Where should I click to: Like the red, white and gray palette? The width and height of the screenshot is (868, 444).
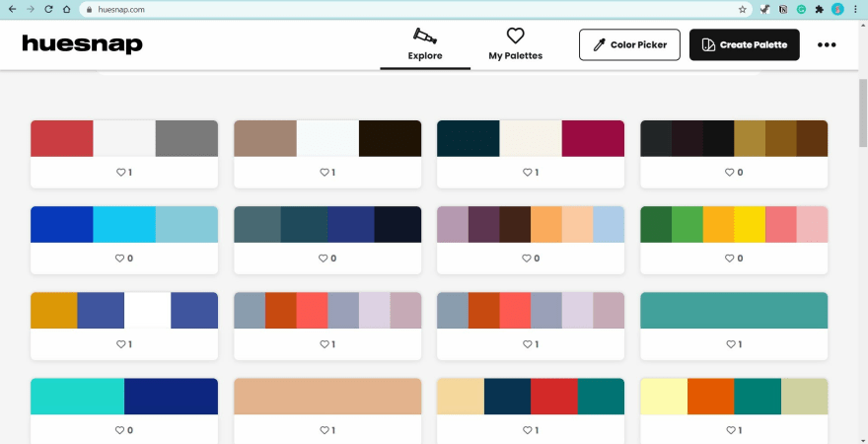[x=120, y=173]
